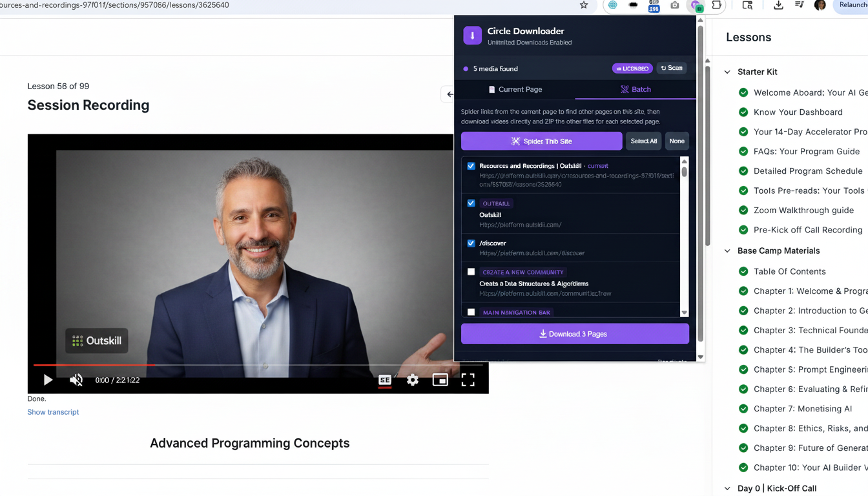The image size is (868, 496).
Task: Open Chapter 8: Ethics, Risks lesson
Action: tap(811, 428)
